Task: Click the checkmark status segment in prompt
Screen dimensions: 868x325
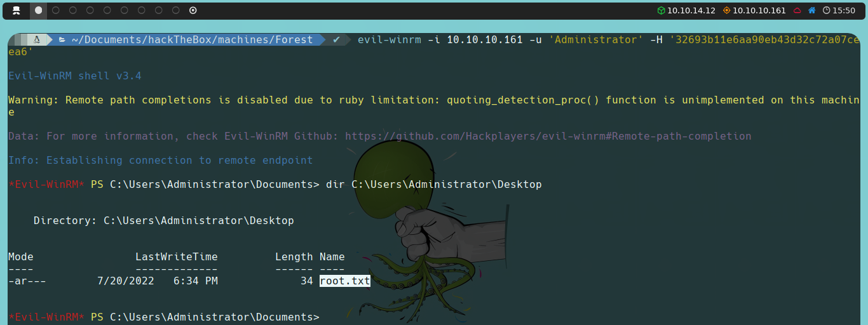Action: (336, 39)
